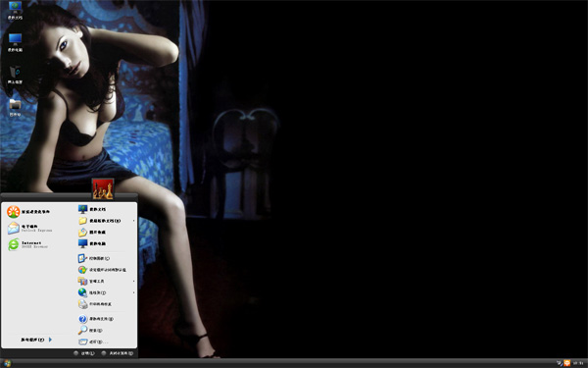
Task: Click the Log Off button
Action: 84,353
